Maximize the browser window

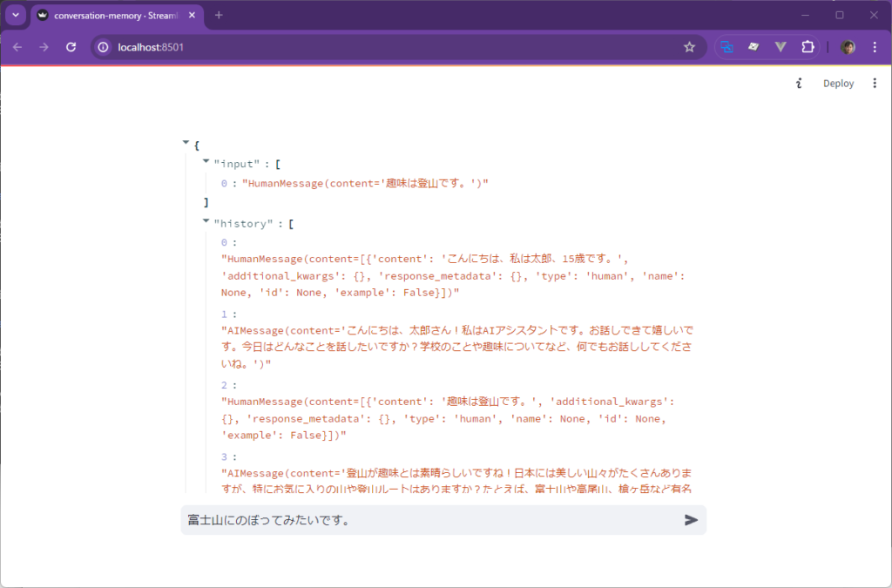tap(840, 16)
